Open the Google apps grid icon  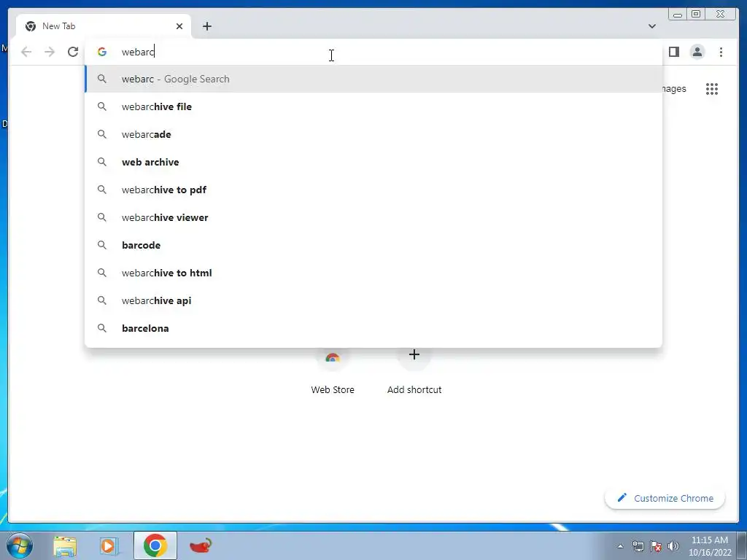(712, 88)
